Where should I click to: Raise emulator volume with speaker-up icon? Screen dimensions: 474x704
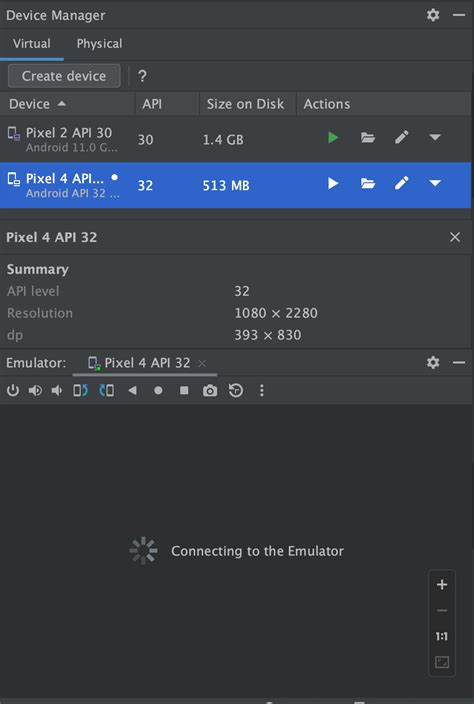coord(35,391)
